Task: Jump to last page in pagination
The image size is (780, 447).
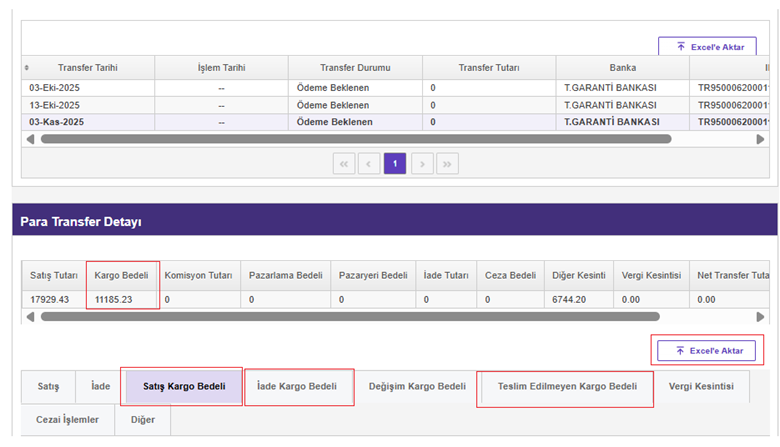Action: tap(447, 164)
